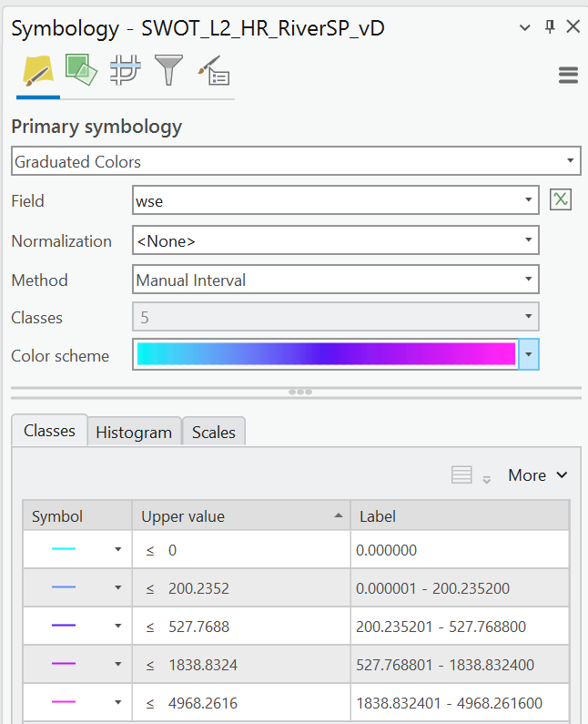Image resolution: width=588 pixels, height=724 pixels.
Task: Open the Color scheme dropdown arrow
Action: click(x=529, y=354)
